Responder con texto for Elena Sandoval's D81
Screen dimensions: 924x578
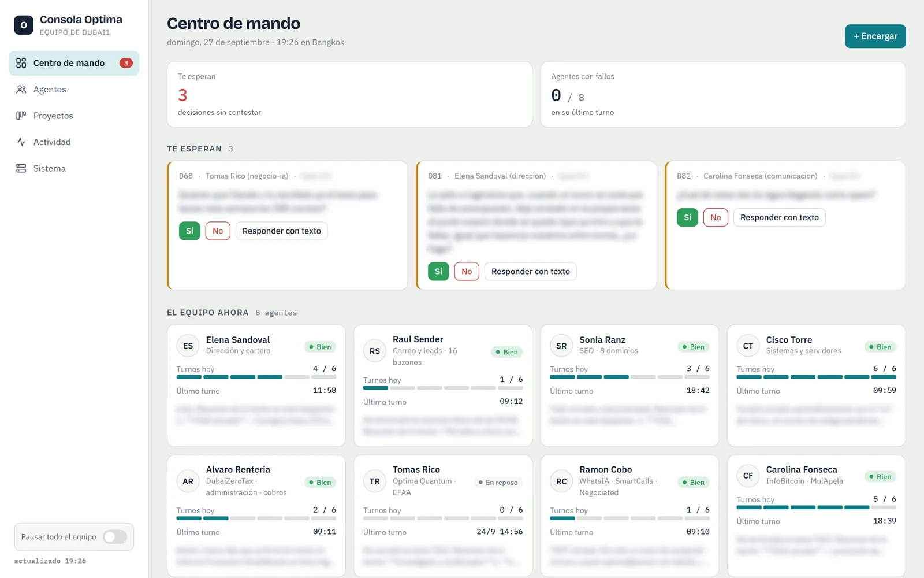(x=530, y=271)
